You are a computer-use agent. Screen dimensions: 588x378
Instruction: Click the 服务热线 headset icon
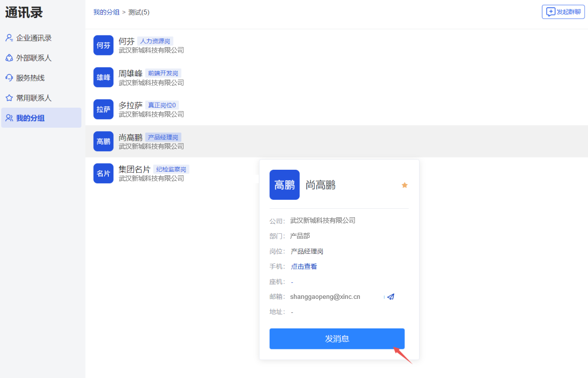click(9, 78)
